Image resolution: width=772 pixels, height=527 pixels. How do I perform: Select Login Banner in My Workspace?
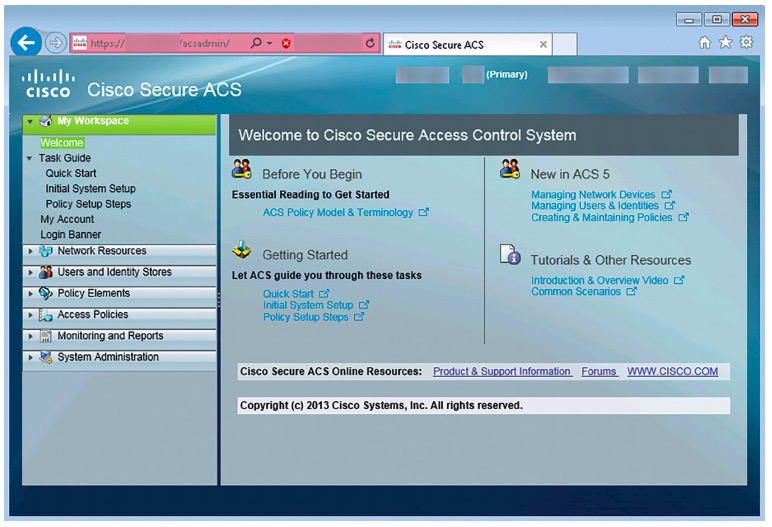(70, 235)
